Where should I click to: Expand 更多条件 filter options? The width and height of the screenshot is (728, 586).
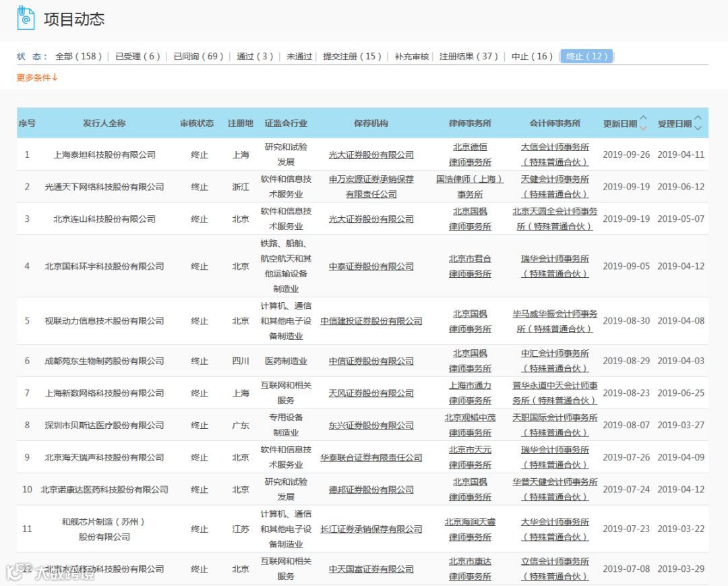(x=37, y=78)
